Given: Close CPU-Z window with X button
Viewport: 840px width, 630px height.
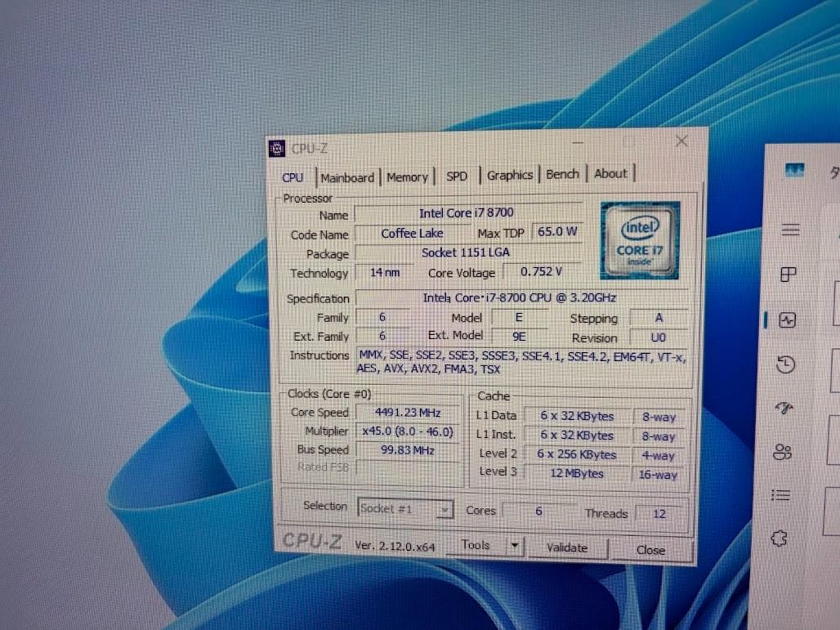Looking at the screenshot, I should pos(681,141).
